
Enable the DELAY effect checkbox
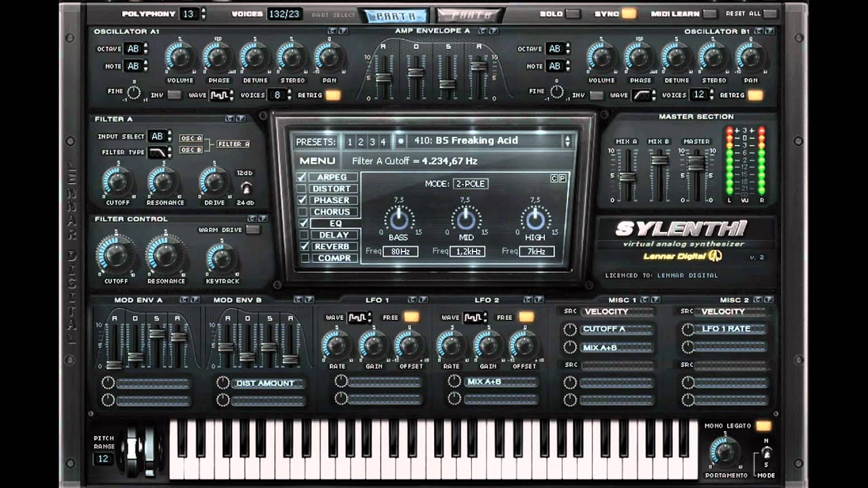[304, 235]
